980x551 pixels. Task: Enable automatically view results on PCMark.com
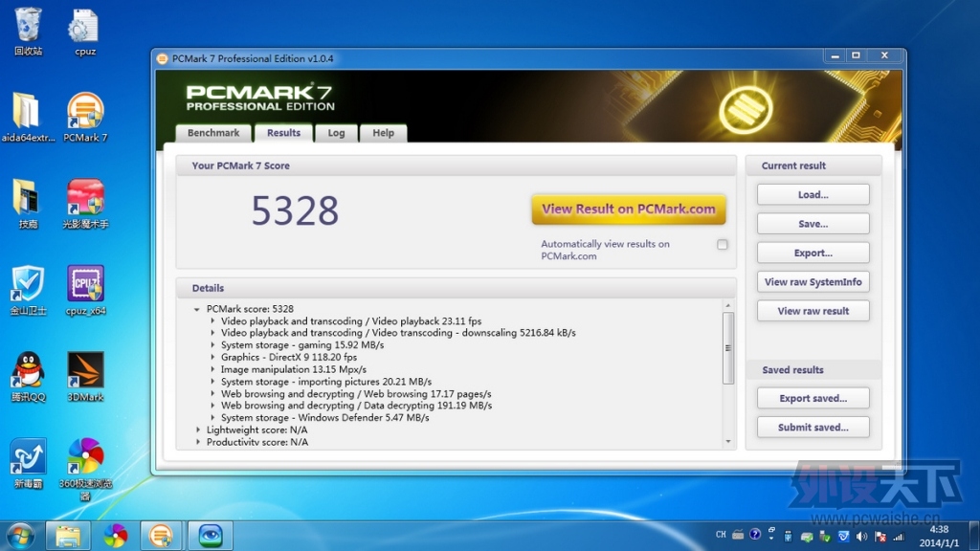click(x=722, y=244)
